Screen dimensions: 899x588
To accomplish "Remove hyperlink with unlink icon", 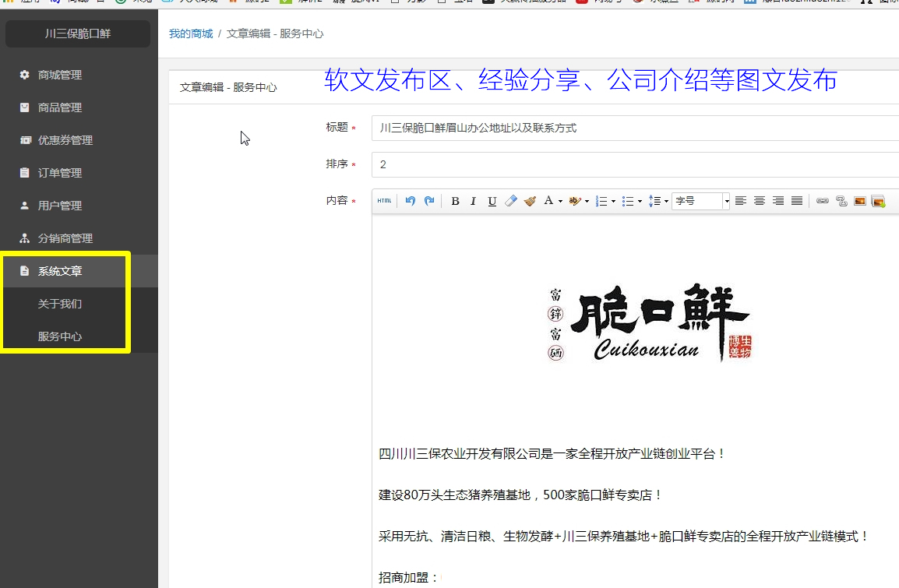I will [841, 201].
